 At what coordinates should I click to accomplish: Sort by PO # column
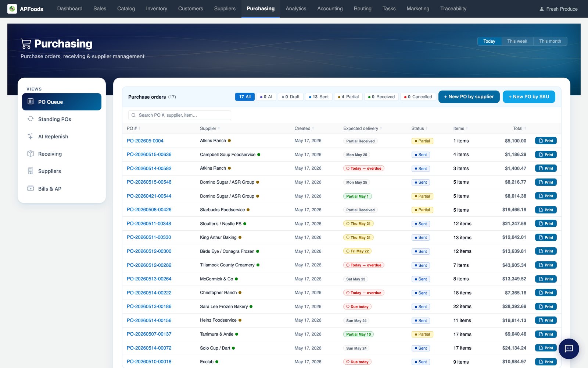click(134, 128)
